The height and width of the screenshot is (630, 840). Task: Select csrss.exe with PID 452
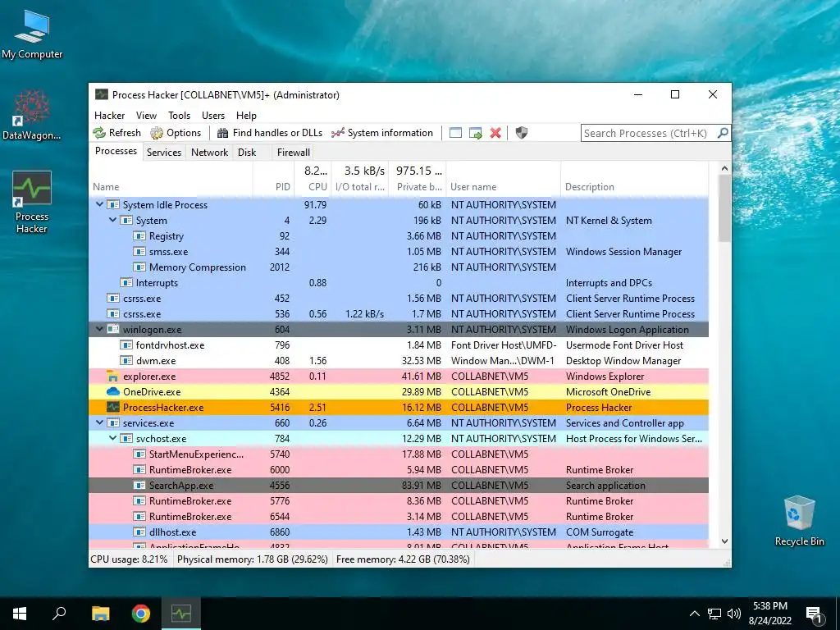click(399, 299)
